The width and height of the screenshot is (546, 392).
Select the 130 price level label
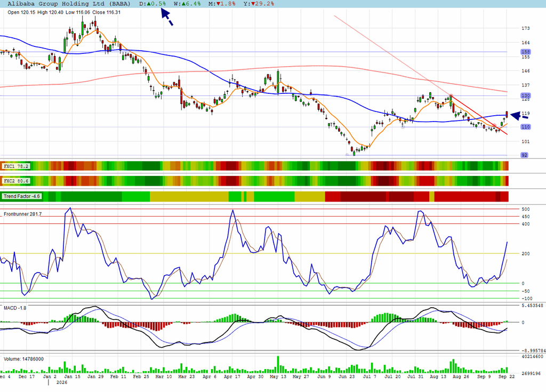525,95
